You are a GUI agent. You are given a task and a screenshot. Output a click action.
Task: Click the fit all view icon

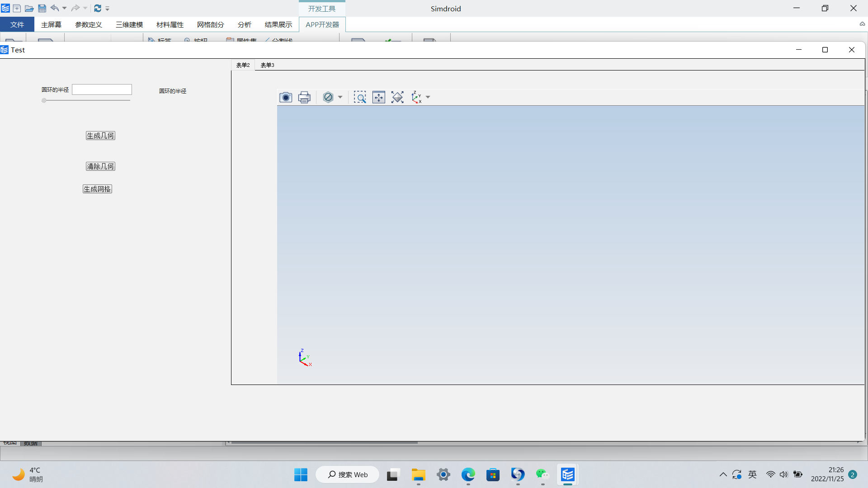[x=397, y=97]
